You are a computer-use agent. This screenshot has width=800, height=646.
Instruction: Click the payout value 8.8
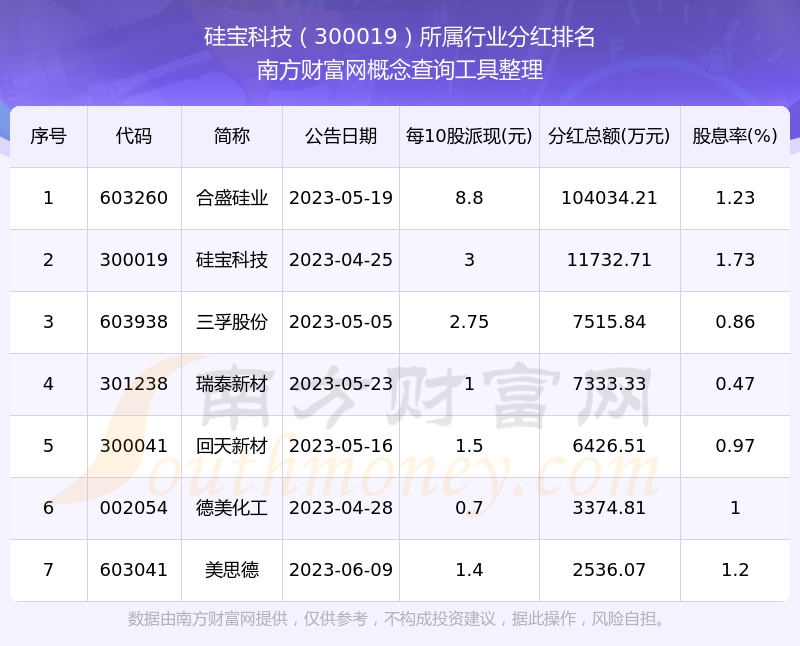click(469, 198)
